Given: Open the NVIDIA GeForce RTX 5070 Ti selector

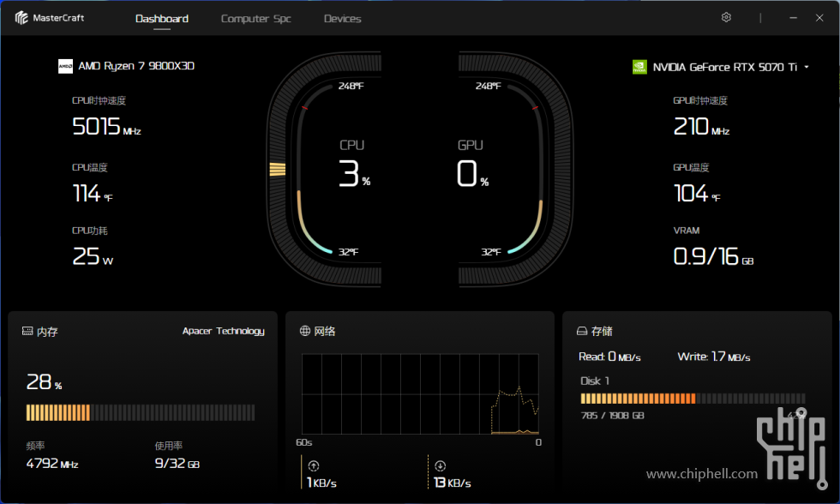Looking at the screenshot, I should pos(724,67).
